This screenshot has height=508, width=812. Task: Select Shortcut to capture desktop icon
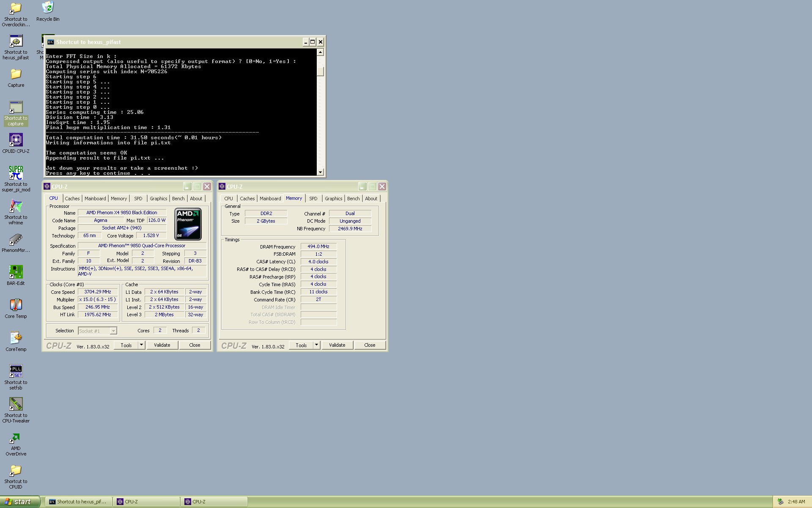click(x=16, y=113)
